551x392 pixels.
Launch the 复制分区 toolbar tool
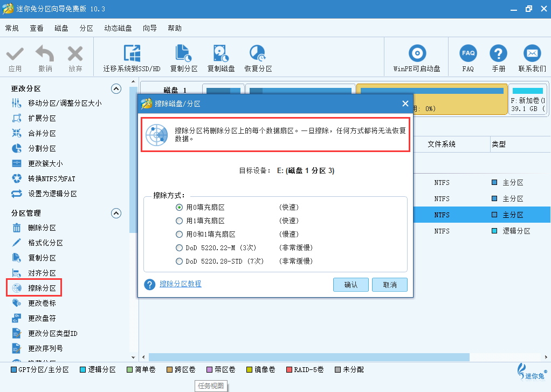coord(184,58)
